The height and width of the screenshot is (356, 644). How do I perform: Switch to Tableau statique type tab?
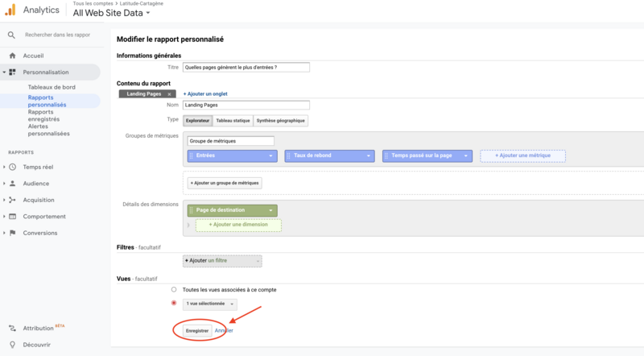tap(233, 121)
